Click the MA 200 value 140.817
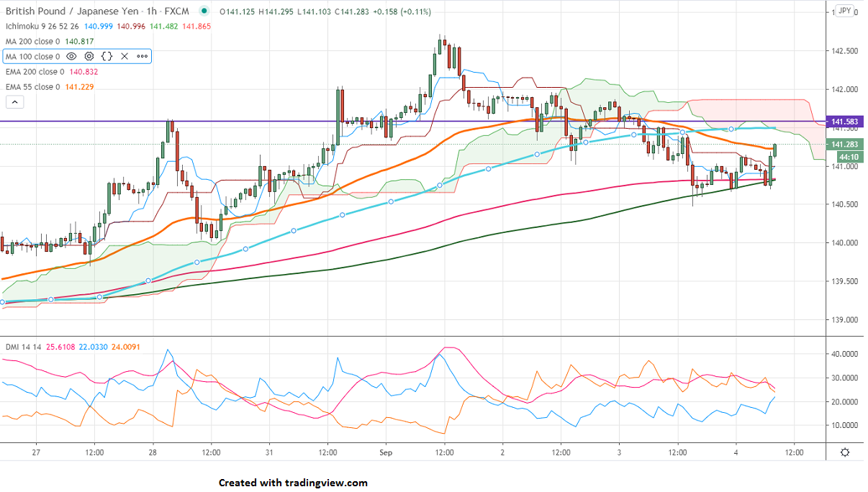The image size is (868, 492). pyautogui.click(x=79, y=41)
